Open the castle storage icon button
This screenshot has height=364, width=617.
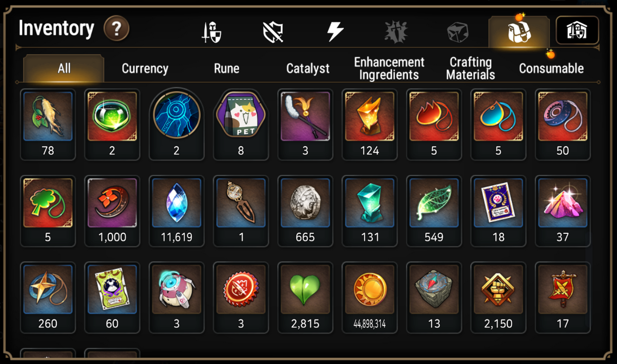click(x=577, y=30)
